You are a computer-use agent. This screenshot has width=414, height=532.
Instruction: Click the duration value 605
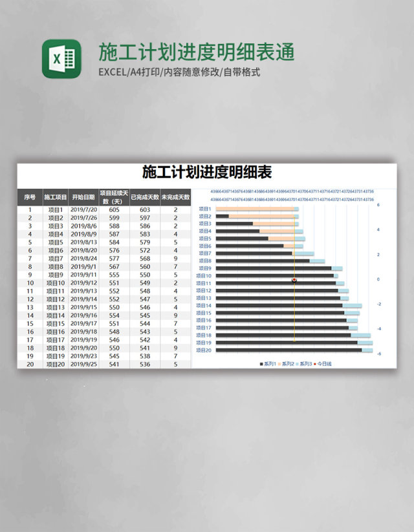114,209
